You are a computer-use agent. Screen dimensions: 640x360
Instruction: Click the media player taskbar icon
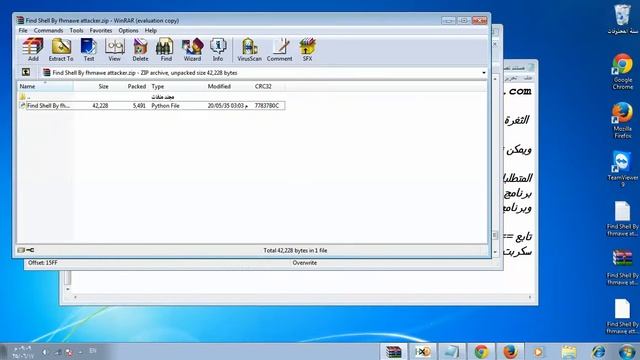tap(539, 352)
